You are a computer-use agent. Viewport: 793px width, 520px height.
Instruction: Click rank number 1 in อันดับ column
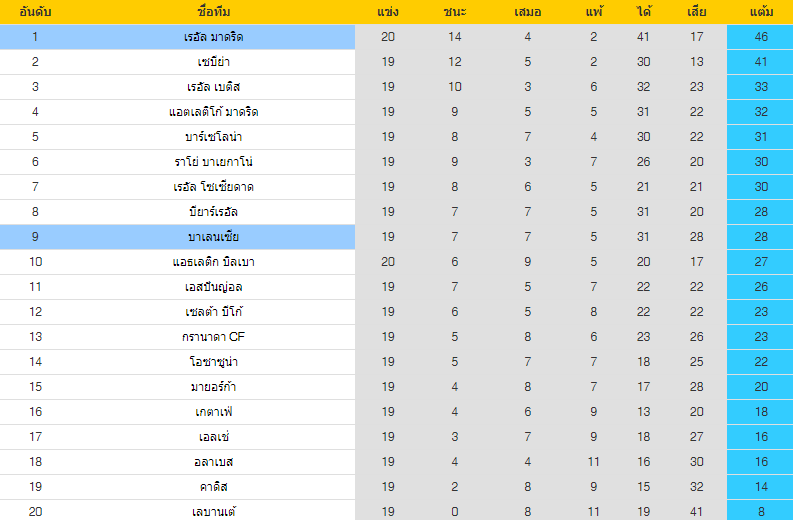click(35, 37)
